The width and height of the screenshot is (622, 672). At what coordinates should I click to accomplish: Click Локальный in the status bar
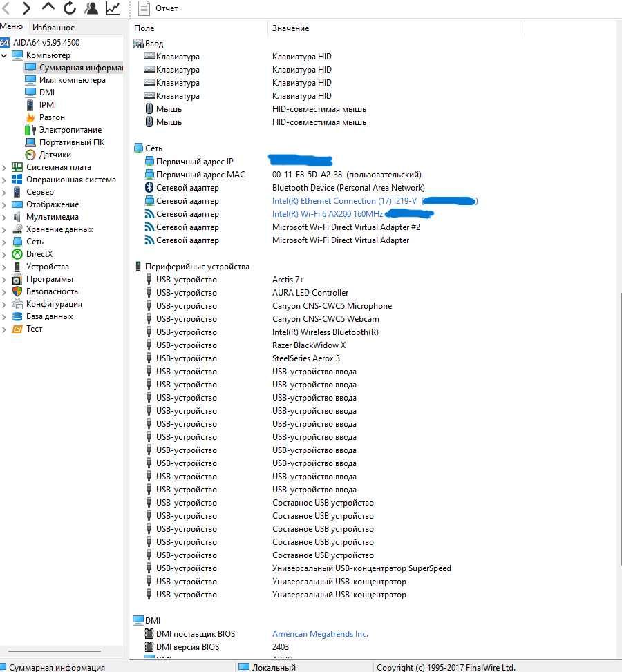point(267,667)
